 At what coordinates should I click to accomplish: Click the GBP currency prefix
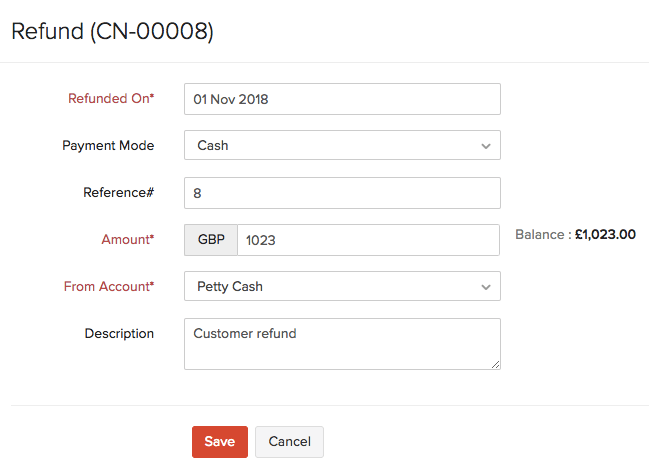pyautogui.click(x=211, y=240)
